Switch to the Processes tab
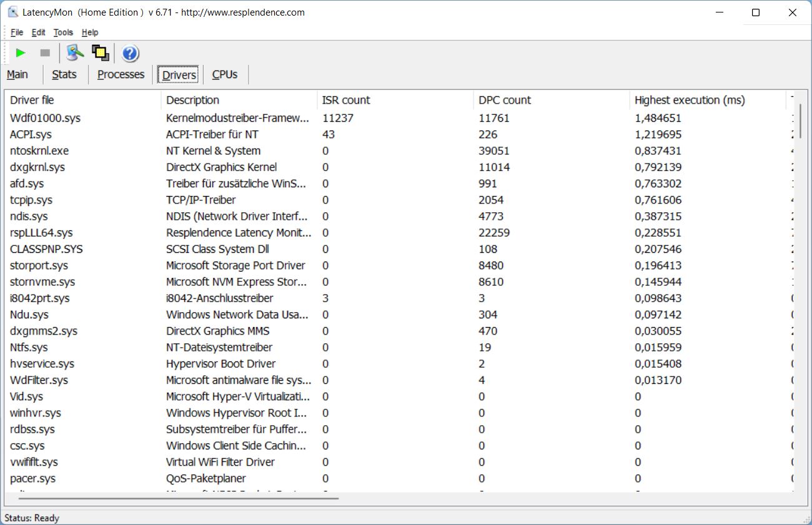Screen dimensions: 812x525 coord(121,74)
